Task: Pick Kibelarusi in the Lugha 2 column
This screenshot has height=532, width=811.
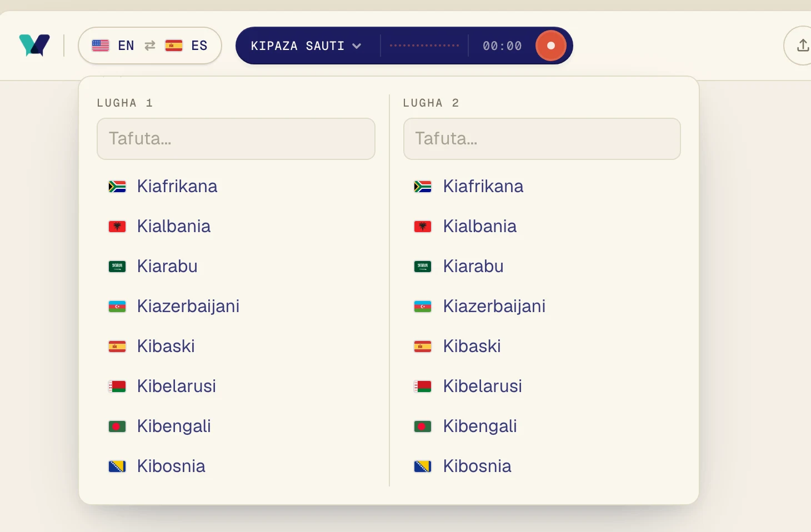Action: click(x=542, y=387)
